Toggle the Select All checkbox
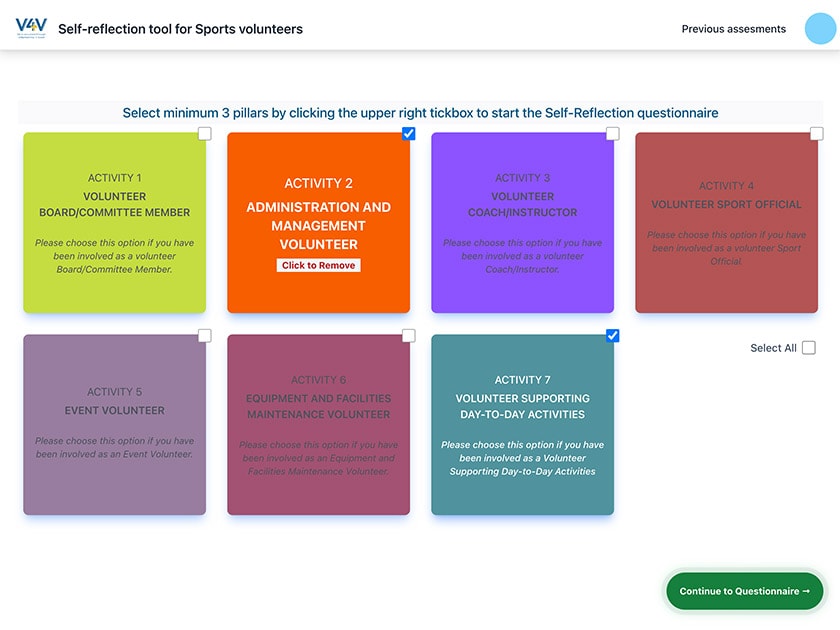The width and height of the screenshot is (840, 630). tap(809, 348)
